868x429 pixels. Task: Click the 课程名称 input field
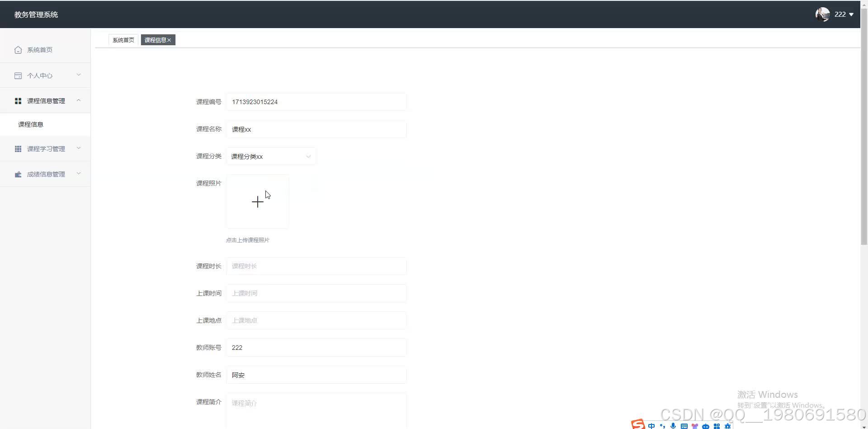click(316, 129)
